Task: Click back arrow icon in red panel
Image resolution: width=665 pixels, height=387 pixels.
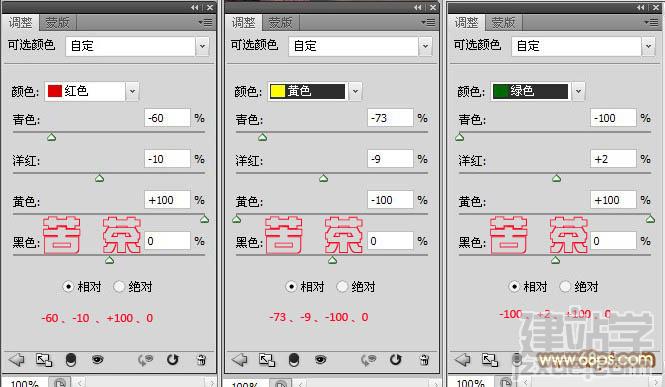Action: [16, 360]
